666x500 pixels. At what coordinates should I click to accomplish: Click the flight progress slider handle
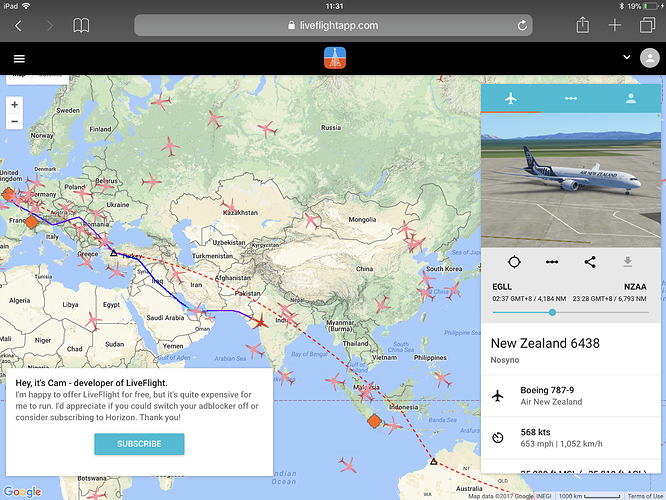click(x=552, y=313)
